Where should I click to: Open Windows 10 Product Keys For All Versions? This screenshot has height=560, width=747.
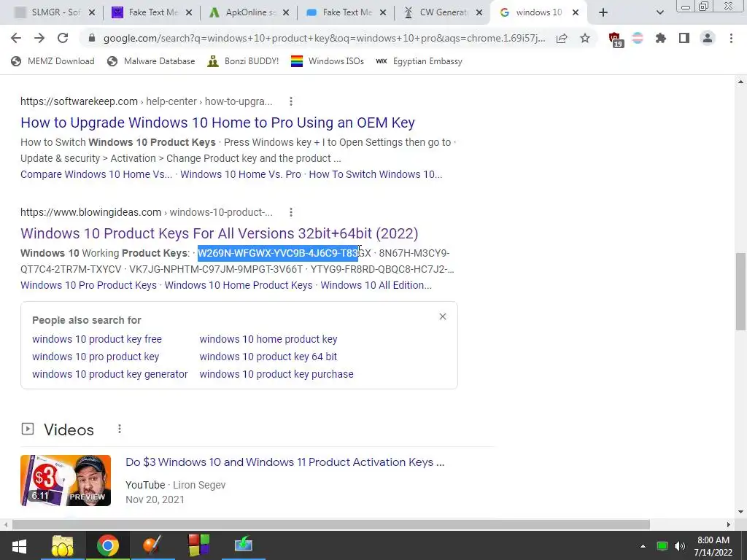click(x=219, y=233)
